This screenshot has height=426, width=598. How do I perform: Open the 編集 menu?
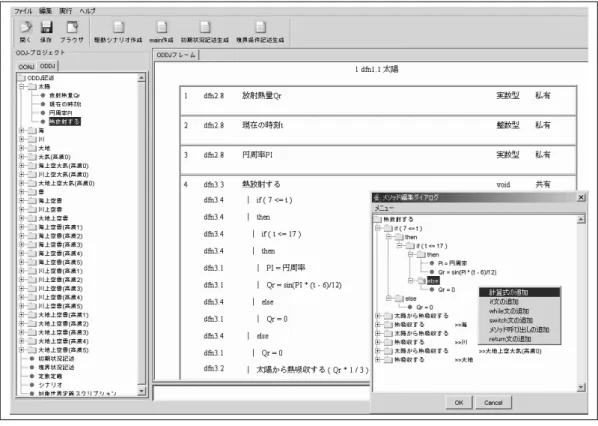(45, 11)
